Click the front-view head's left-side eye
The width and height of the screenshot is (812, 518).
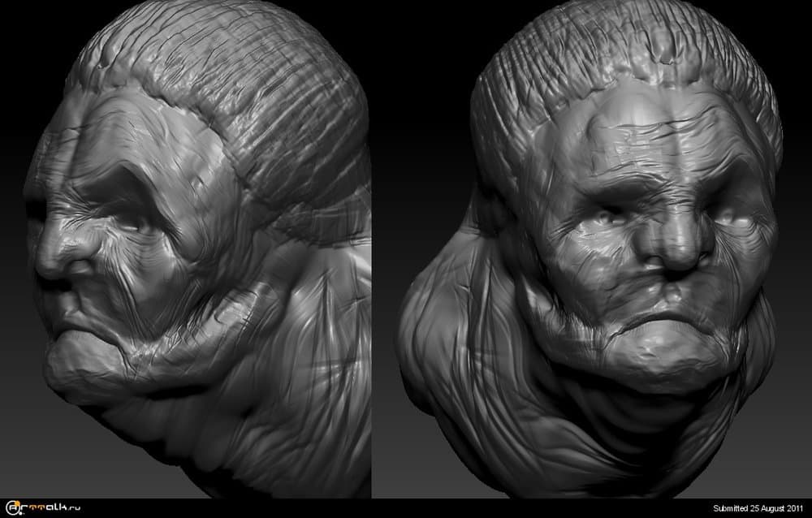(608, 218)
